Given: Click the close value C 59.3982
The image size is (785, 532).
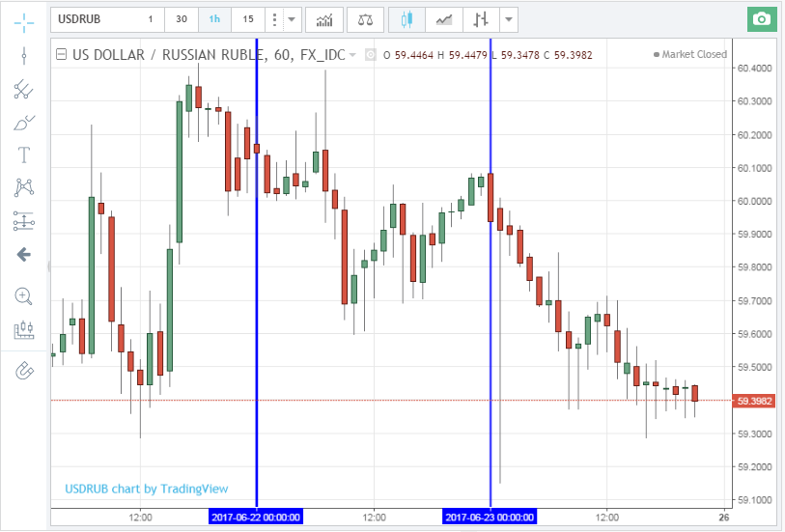Looking at the screenshot, I should (568, 55).
